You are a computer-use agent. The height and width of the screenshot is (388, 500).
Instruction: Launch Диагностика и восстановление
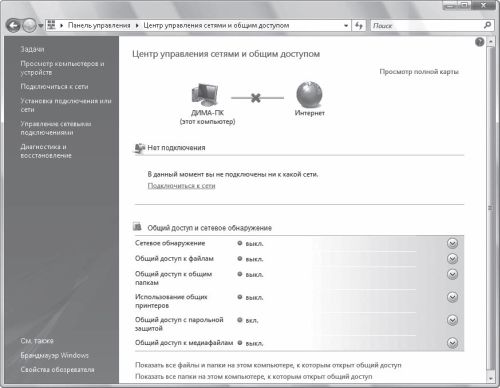pyautogui.click(x=46, y=151)
